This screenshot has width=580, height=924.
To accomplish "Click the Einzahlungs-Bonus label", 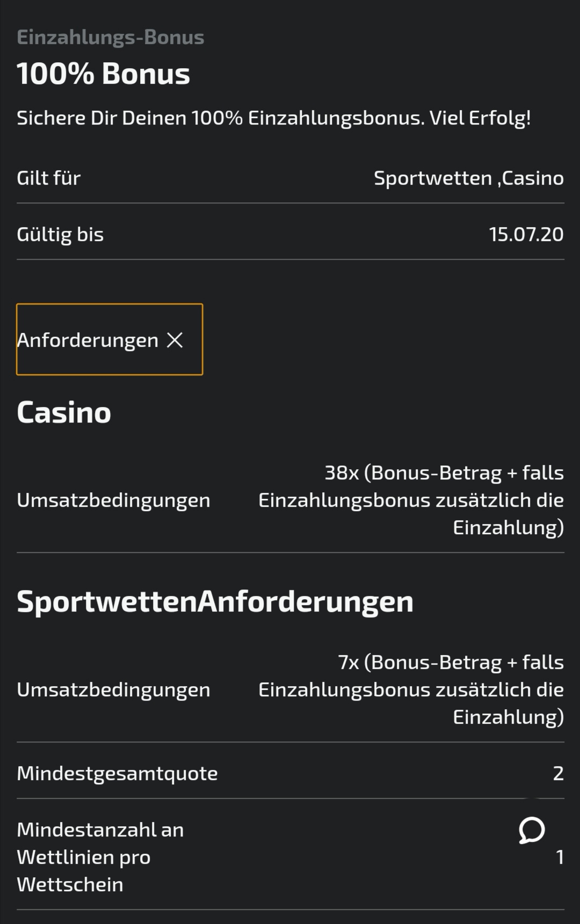I will 111,37.
